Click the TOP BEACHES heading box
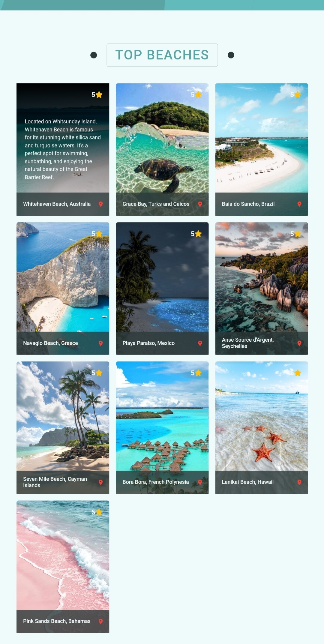Viewport: 324px width, 644px height. coord(162,55)
